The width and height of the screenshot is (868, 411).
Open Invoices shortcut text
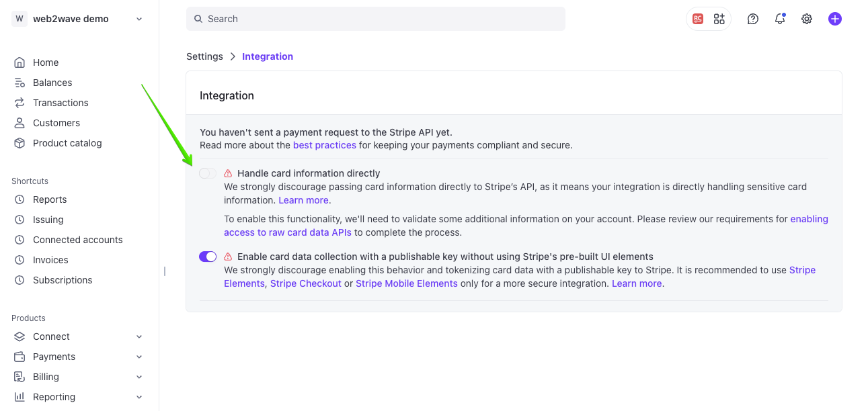[50, 260]
